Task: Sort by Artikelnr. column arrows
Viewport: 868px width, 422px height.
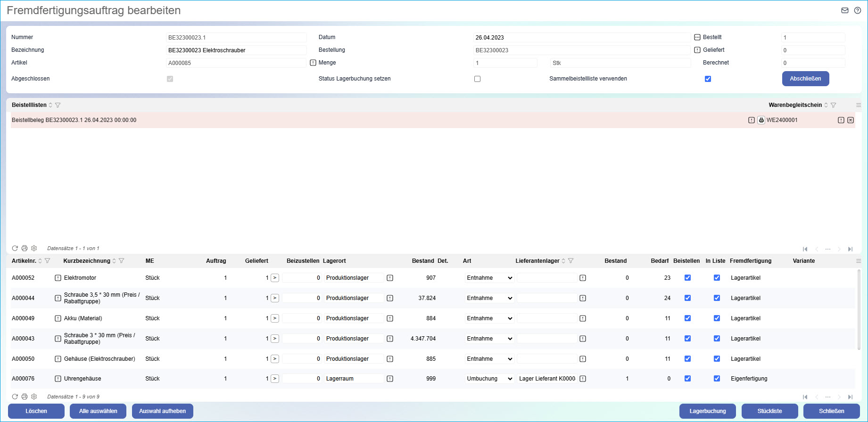Action: 40,261
